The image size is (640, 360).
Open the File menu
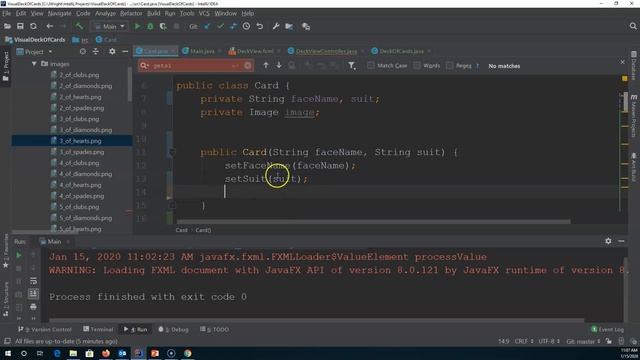[7, 13]
